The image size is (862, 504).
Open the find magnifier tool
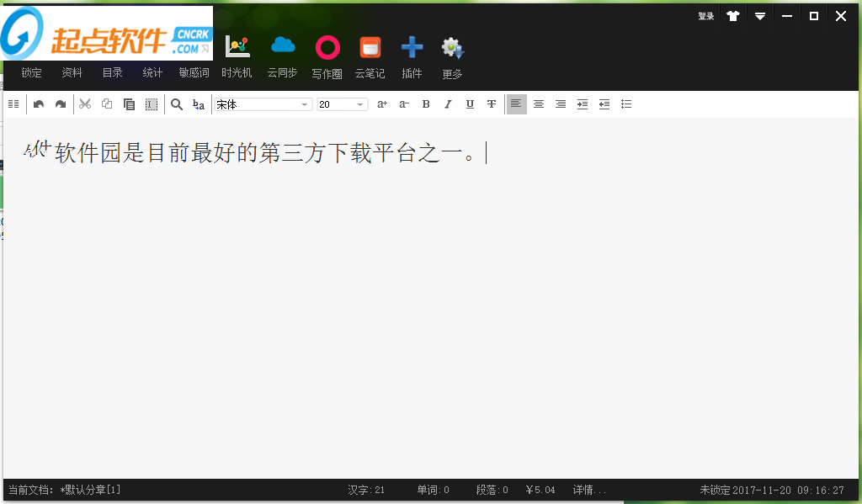177,104
